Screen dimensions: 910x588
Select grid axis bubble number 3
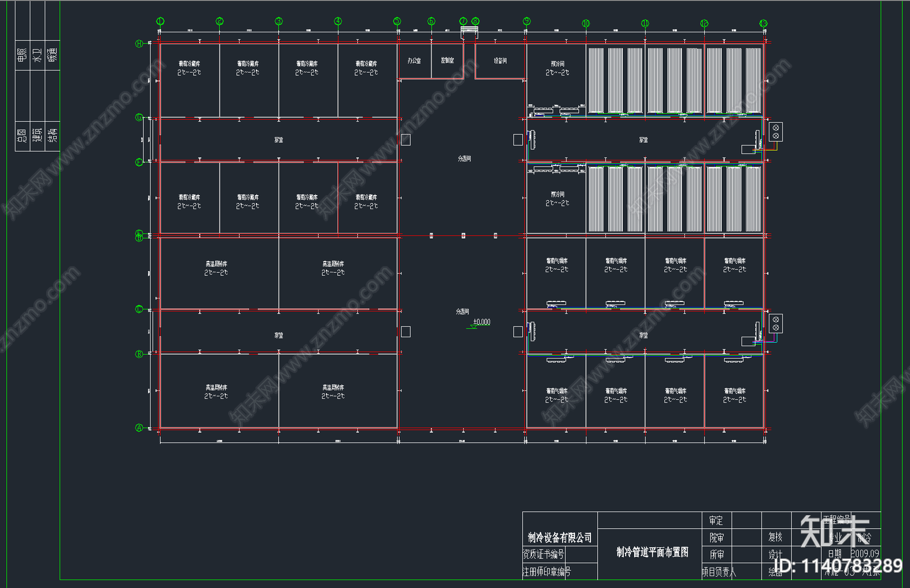[279, 22]
